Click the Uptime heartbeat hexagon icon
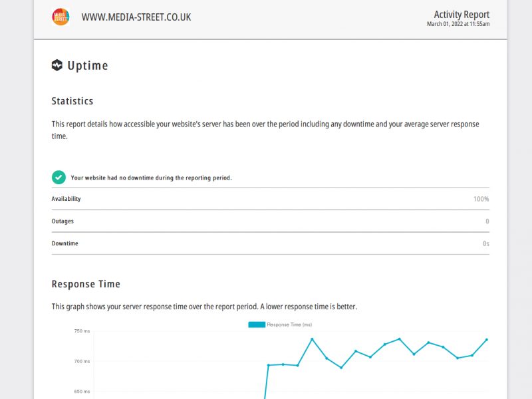 (x=57, y=65)
